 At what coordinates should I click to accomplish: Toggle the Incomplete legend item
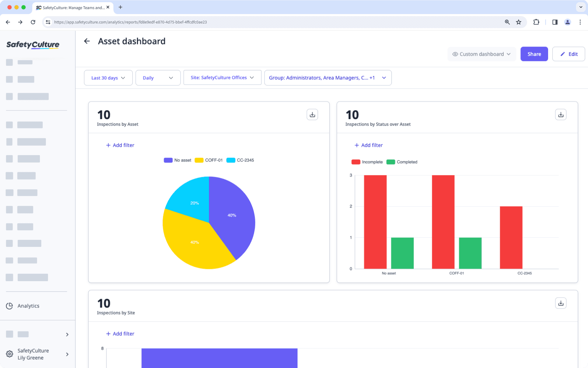coord(367,162)
